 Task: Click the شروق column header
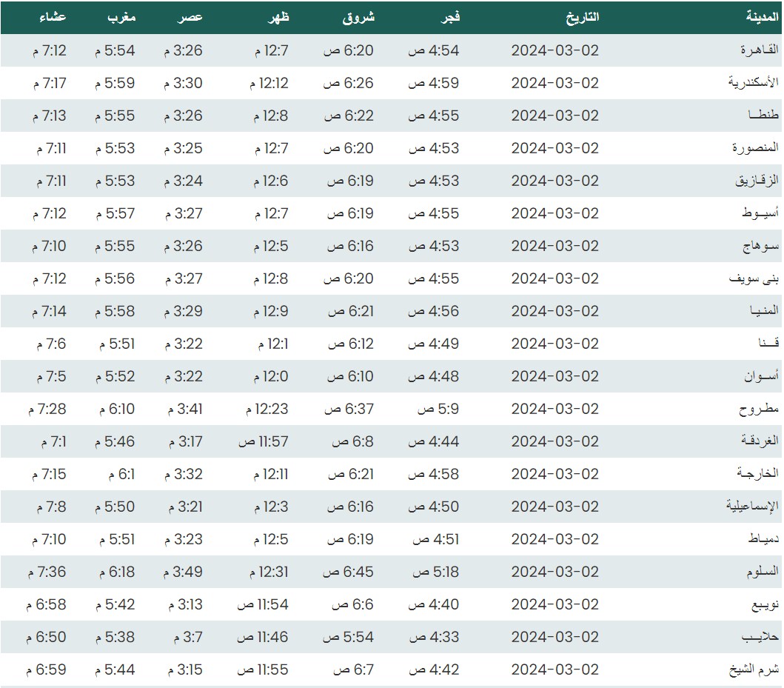point(359,17)
